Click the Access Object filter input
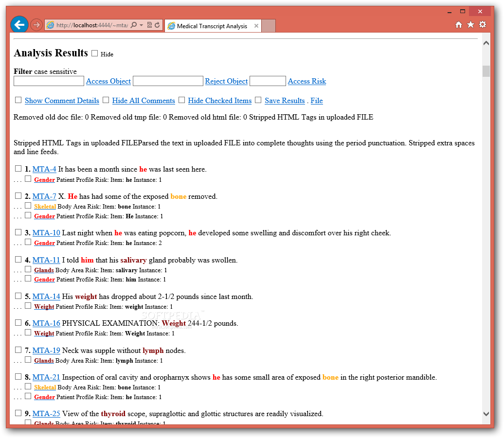The width and height of the screenshot is (504, 438). point(49,81)
